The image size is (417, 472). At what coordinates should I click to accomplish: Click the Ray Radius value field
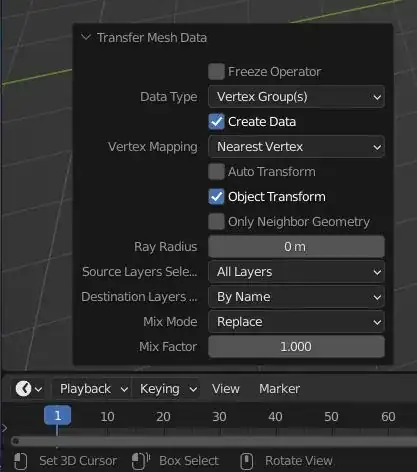tap(296, 247)
